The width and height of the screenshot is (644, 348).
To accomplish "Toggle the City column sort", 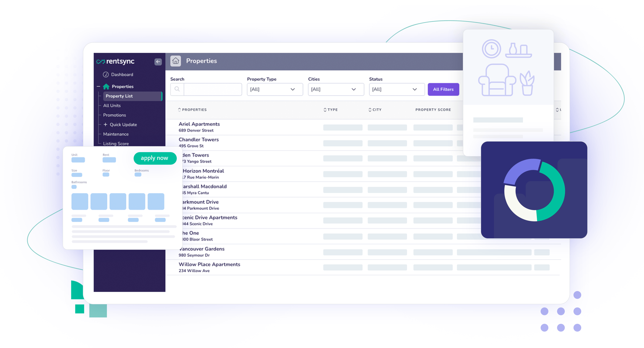I will (x=374, y=109).
